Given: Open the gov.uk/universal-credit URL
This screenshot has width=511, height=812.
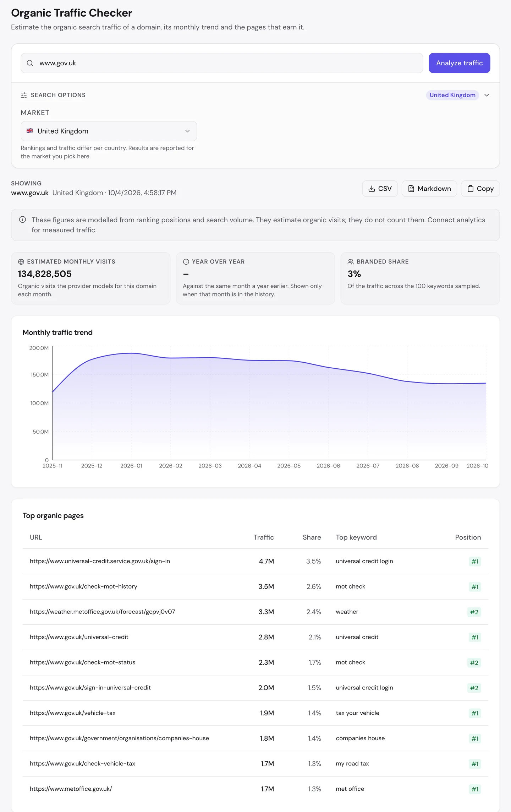Looking at the screenshot, I should pyautogui.click(x=79, y=637).
